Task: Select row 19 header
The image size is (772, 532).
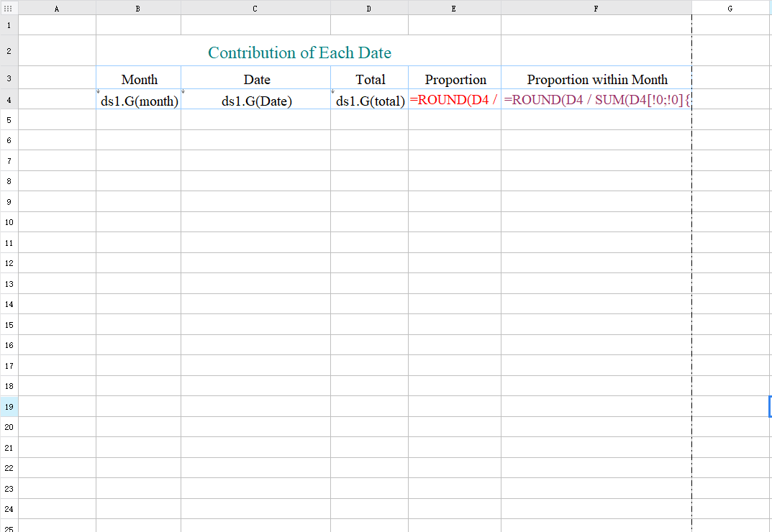Action: click(x=9, y=406)
